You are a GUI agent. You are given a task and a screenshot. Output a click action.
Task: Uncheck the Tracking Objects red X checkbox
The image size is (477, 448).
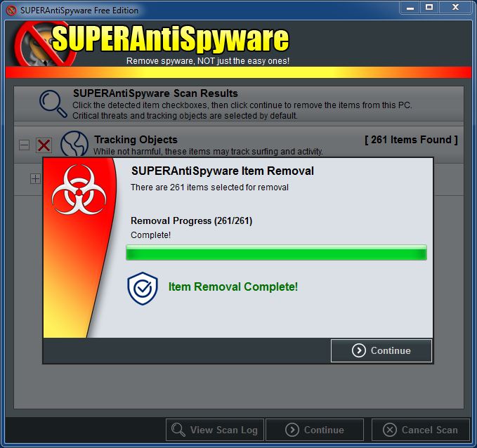coord(44,145)
